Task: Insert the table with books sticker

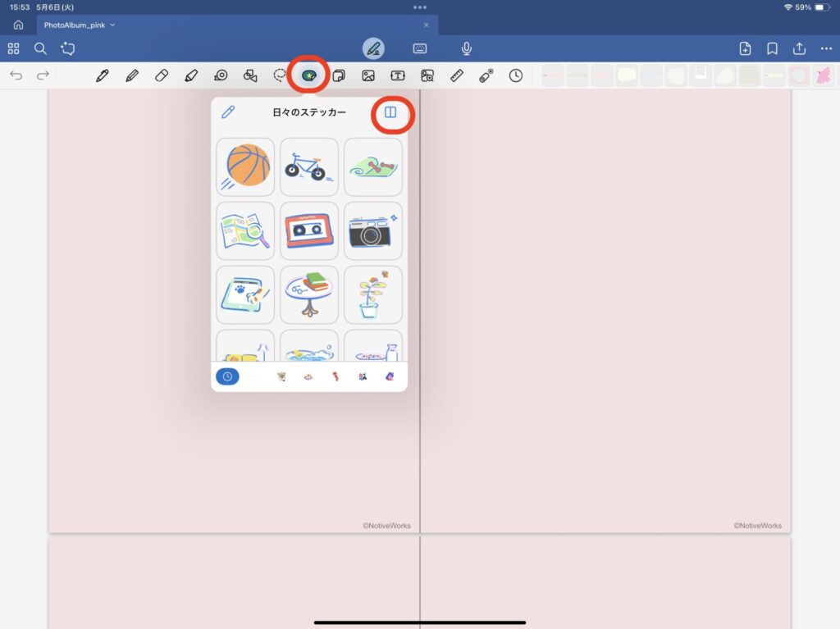Action: (309, 294)
